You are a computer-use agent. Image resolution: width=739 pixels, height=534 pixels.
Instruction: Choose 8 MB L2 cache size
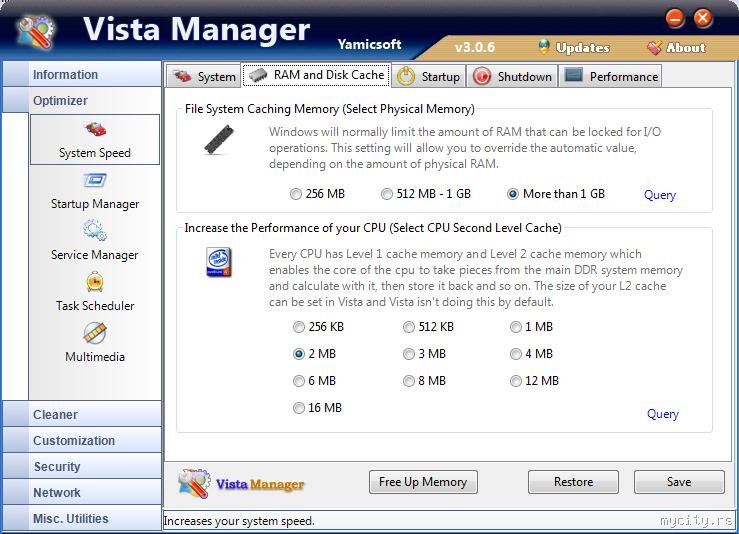coord(425,381)
